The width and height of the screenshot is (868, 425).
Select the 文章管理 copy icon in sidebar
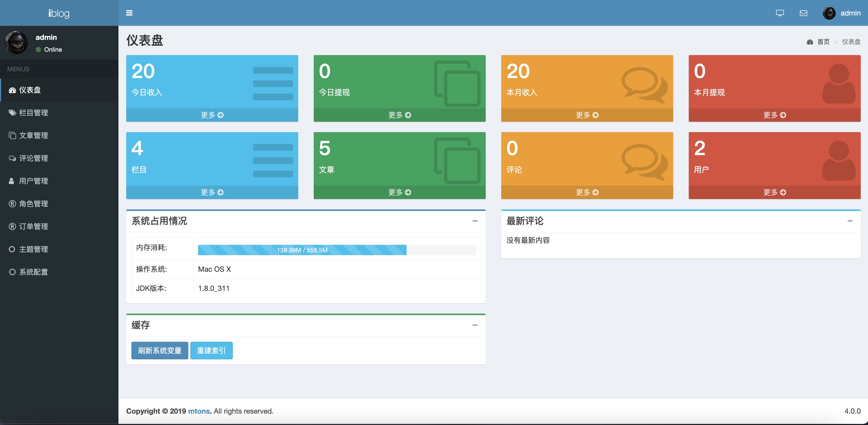click(x=12, y=135)
